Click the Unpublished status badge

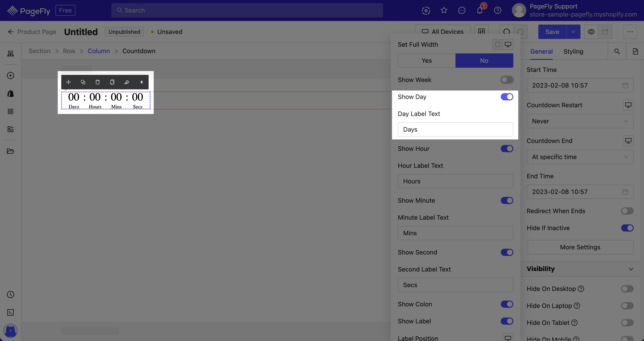point(124,32)
